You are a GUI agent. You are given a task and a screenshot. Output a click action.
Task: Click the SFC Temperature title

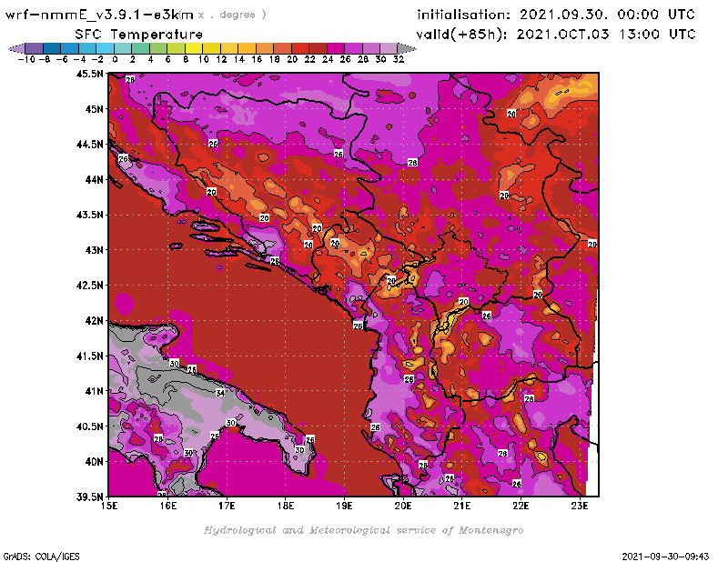coord(118,34)
